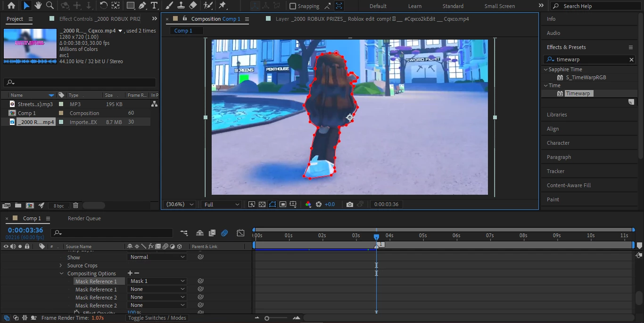Go to the Home screen icon
This screenshot has height=323, width=644.
coord(11,6)
